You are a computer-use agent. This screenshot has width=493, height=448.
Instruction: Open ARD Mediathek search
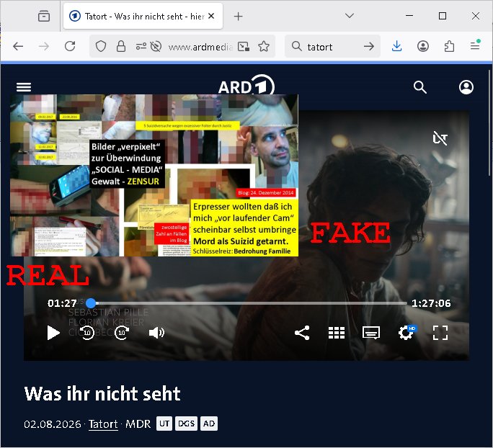coord(419,87)
